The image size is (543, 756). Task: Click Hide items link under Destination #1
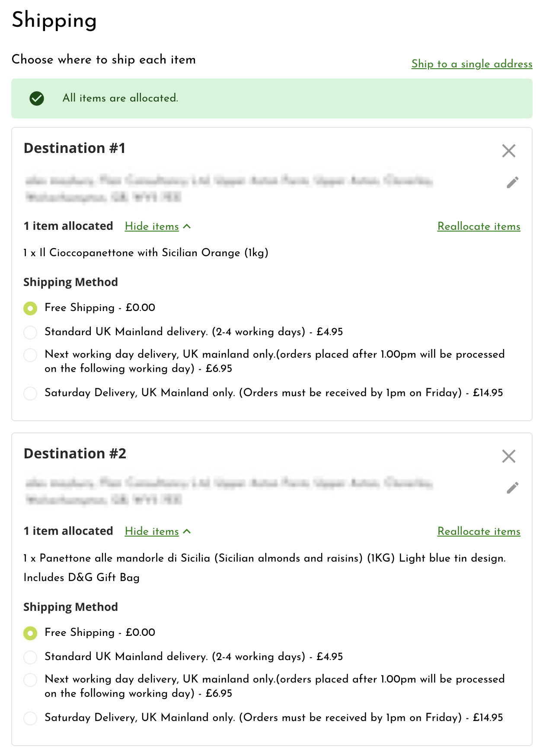(152, 226)
